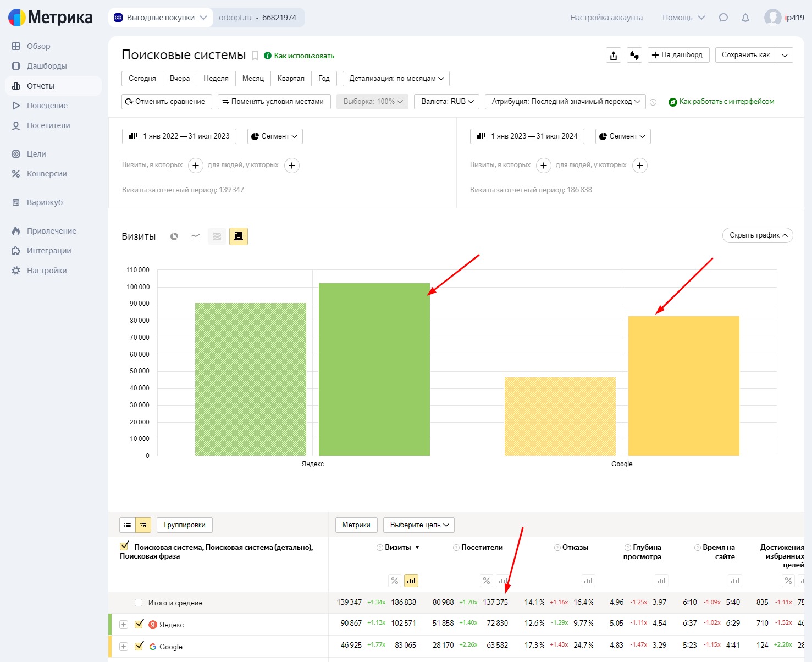
Task: Open Сегмент dropdown for 2023–2024 period
Action: [623, 136]
